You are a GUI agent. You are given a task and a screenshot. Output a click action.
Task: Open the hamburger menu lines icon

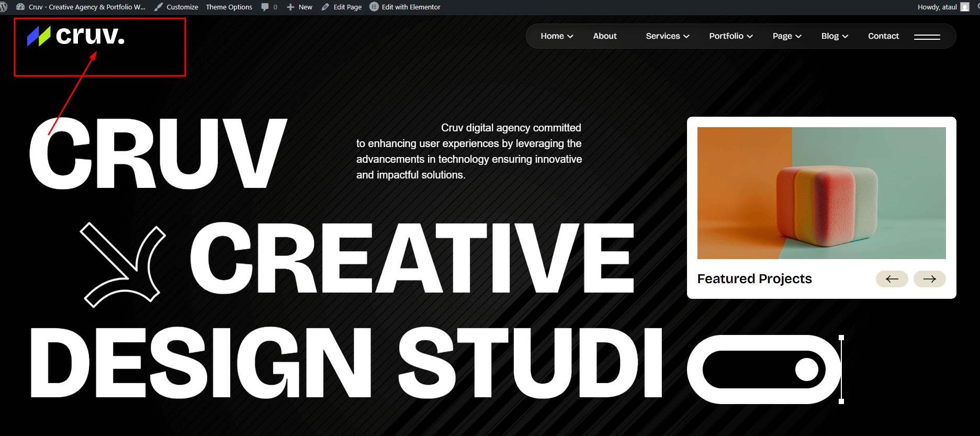(x=927, y=37)
